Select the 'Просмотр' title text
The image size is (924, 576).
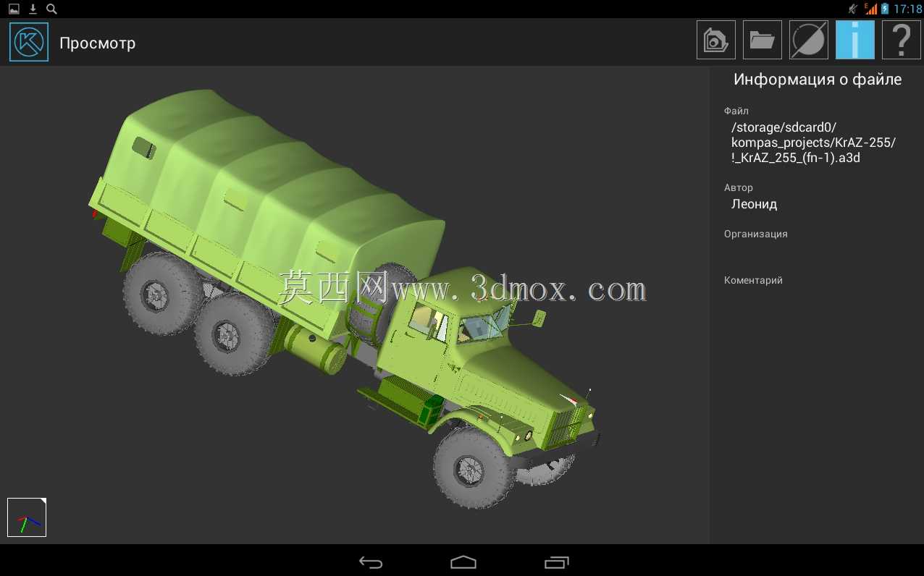97,43
